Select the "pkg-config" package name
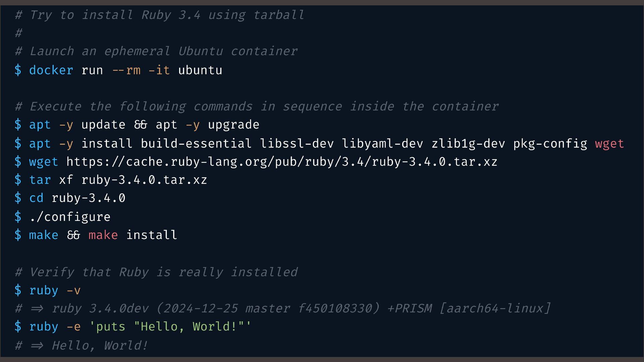This screenshot has width=644, height=362. pos(550,143)
